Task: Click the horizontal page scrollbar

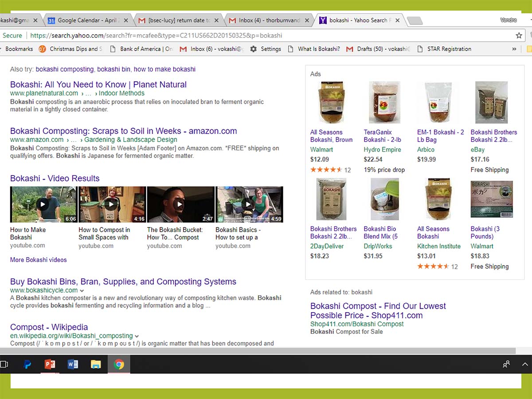Action: (258, 351)
